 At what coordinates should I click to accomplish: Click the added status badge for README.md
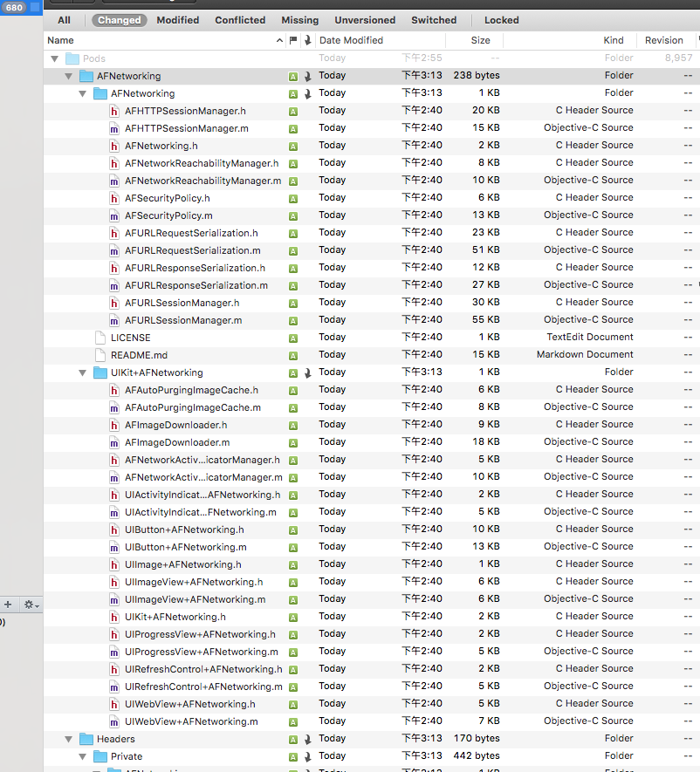[293, 356]
